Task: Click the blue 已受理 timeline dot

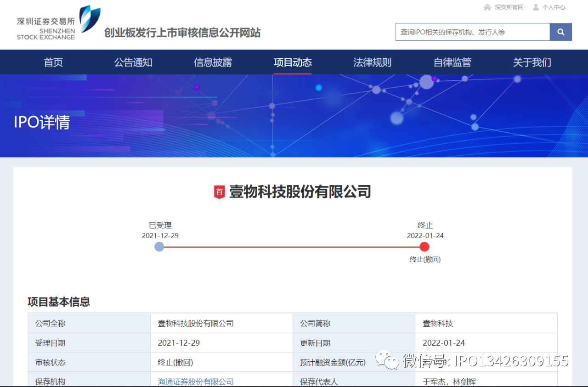Action: tap(159, 247)
